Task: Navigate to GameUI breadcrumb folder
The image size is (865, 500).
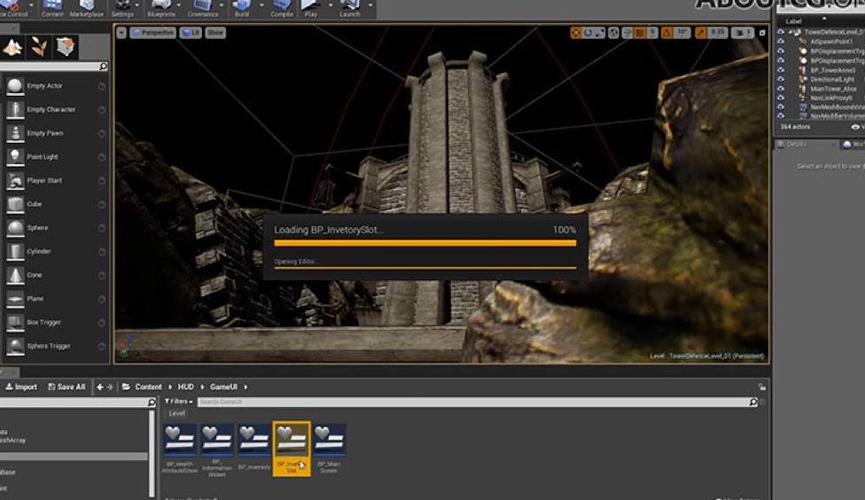Action: click(x=223, y=387)
